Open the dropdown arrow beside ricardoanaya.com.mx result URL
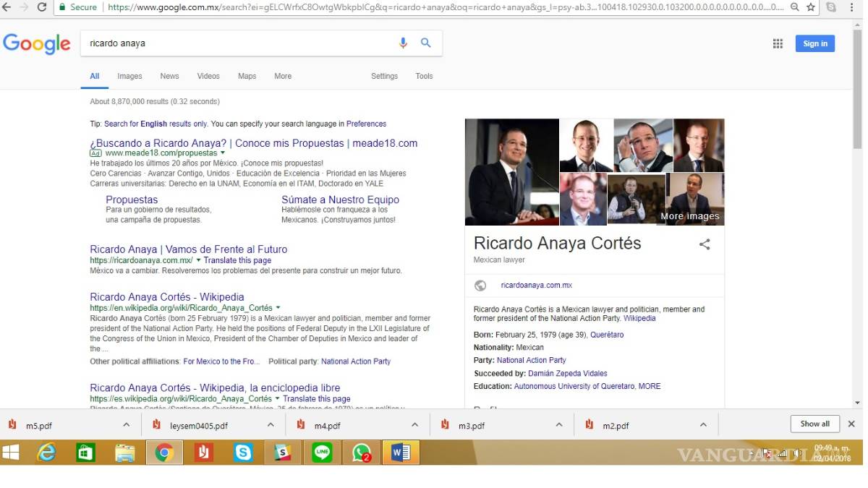Screen dimensions: 868x488 198,260
